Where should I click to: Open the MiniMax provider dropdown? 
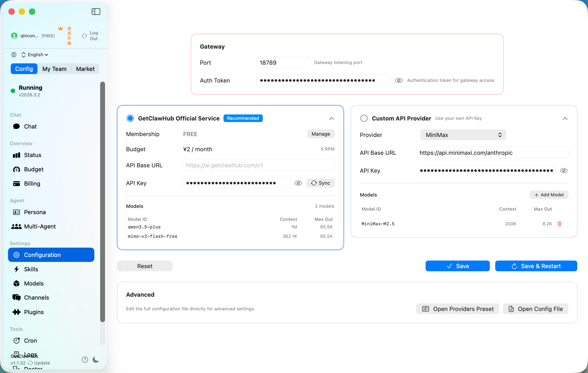pos(463,135)
